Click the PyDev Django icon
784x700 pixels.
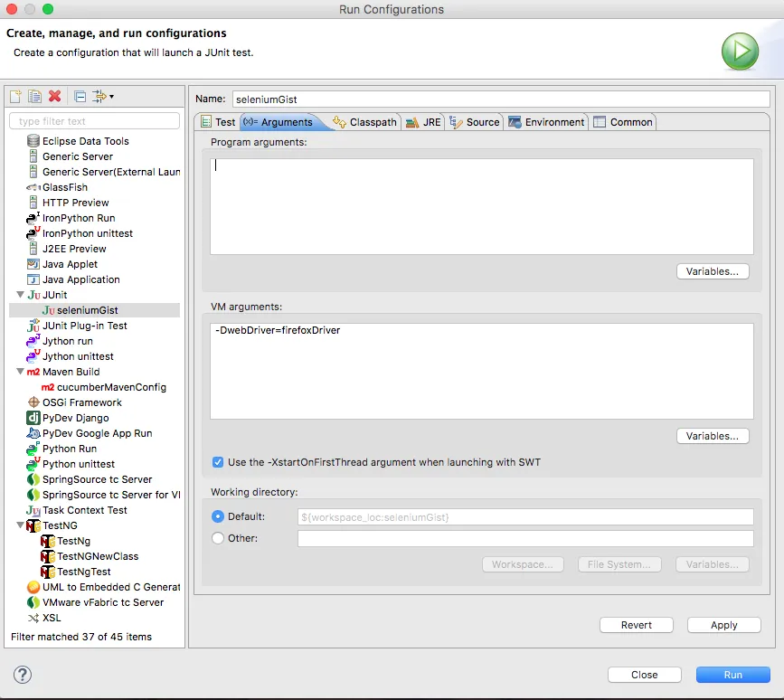33,418
